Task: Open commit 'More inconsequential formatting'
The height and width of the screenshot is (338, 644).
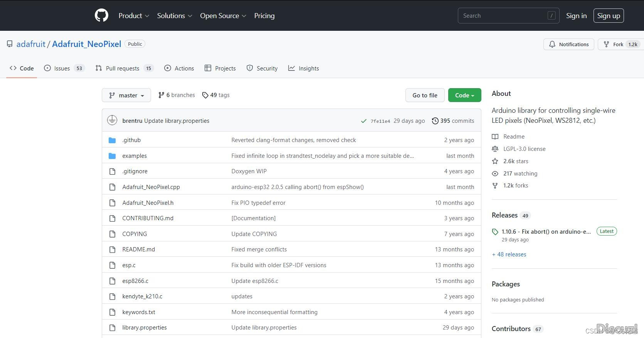Action: (x=274, y=312)
